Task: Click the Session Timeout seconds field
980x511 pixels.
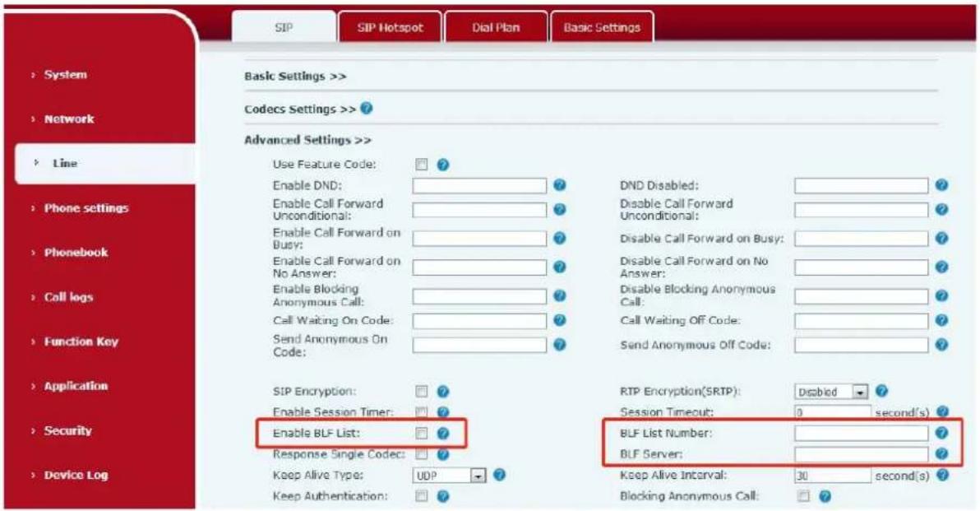Action: pyautogui.click(x=833, y=412)
